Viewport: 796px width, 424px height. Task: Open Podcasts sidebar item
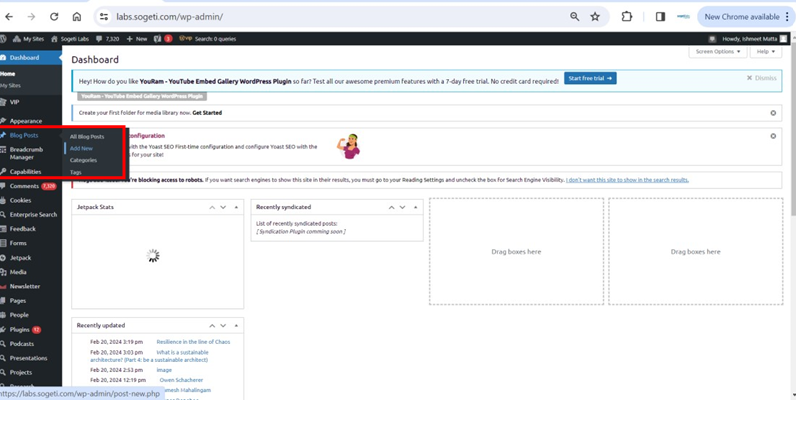[30, 344]
